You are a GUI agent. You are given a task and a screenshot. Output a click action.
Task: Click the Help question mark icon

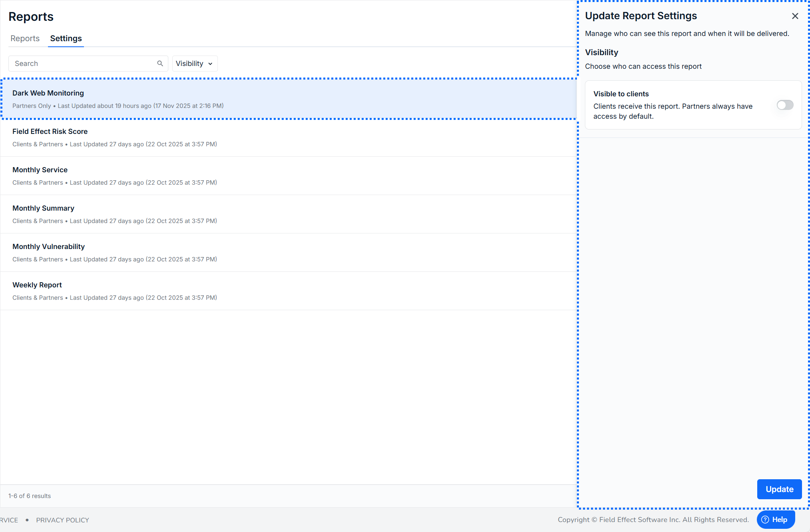pos(765,520)
